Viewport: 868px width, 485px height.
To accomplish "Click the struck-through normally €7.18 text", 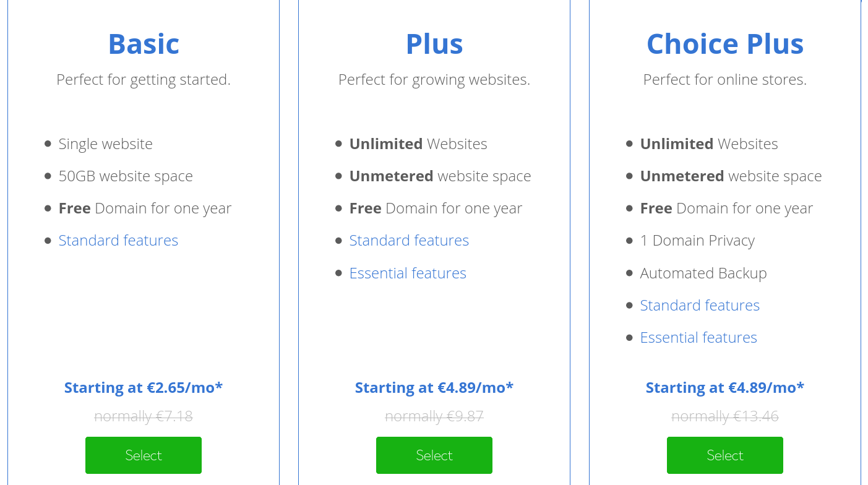I will pyautogui.click(x=144, y=417).
